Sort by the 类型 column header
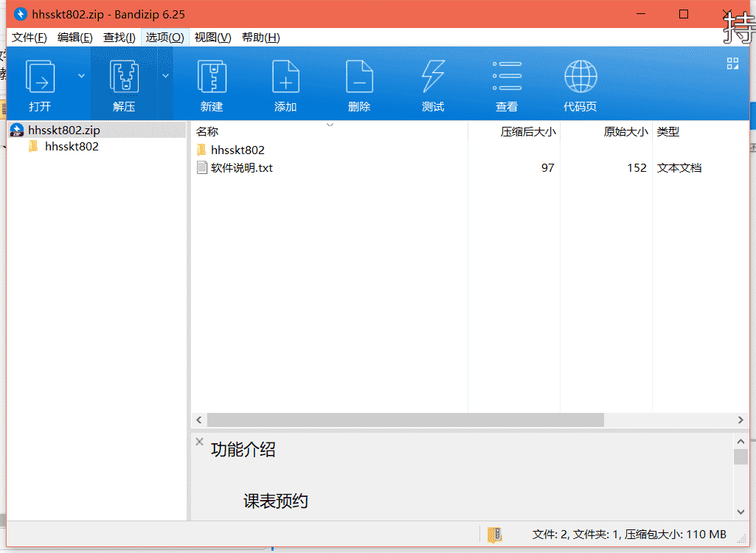756x553 pixels. click(x=667, y=131)
